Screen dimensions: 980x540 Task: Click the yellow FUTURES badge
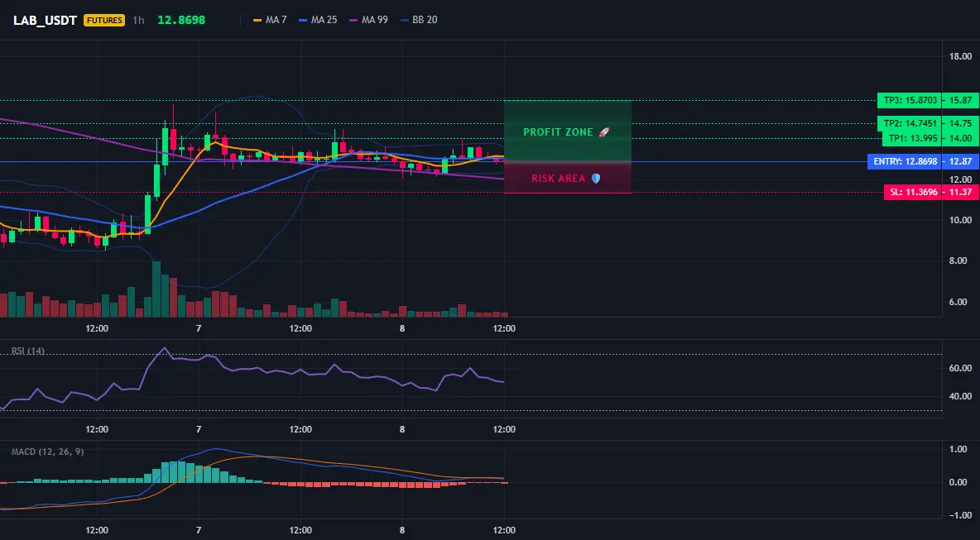coord(104,20)
